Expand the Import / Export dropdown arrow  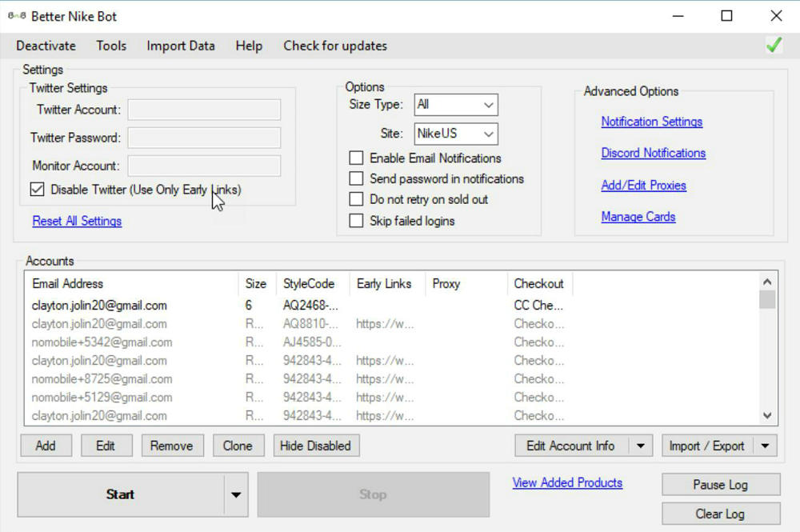(x=766, y=446)
